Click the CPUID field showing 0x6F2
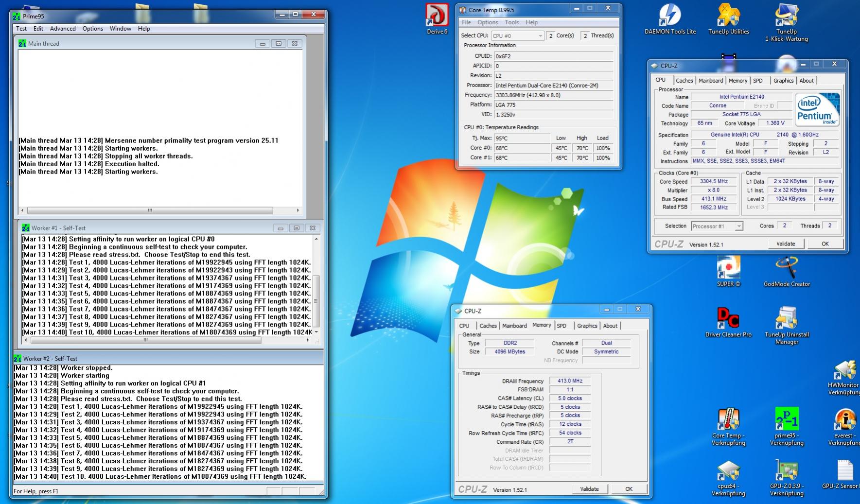 [554, 56]
